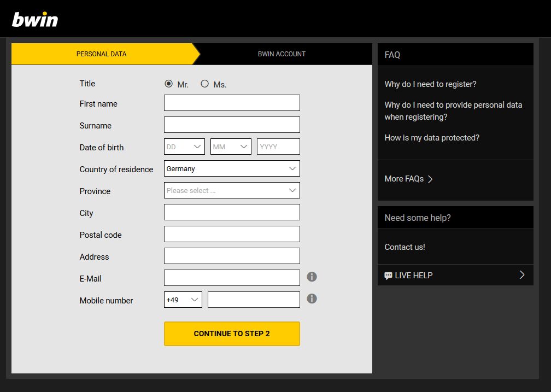Open the E-Mail info icon
The height and width of the screenshot is (392, 551).
click(312, 277)
